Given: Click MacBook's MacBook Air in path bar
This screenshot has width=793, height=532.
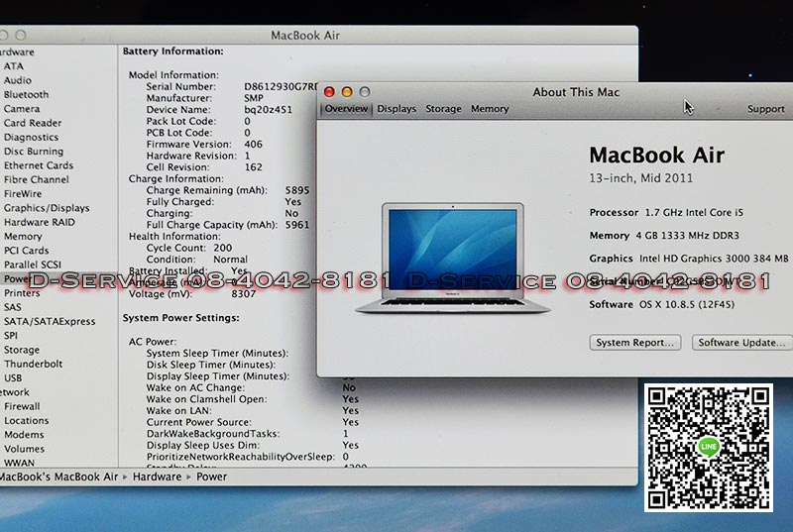Looking at the screenshot, I should click(x=58, y=477).
